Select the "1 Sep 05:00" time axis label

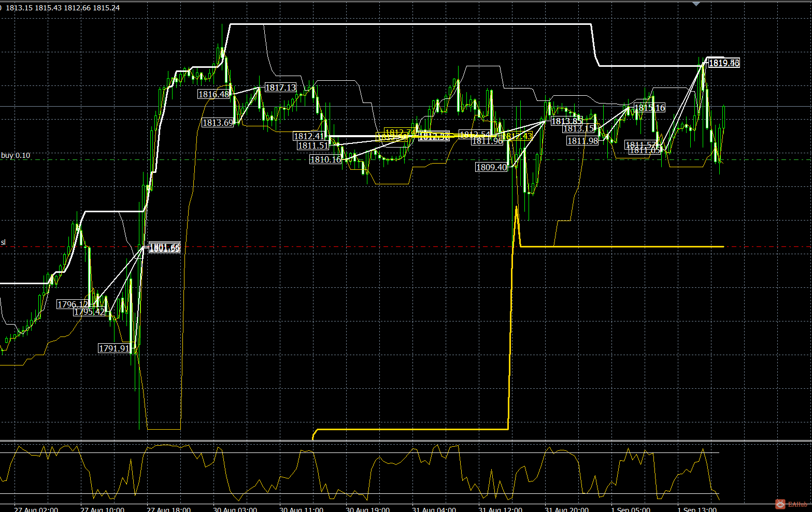point(631,509)
